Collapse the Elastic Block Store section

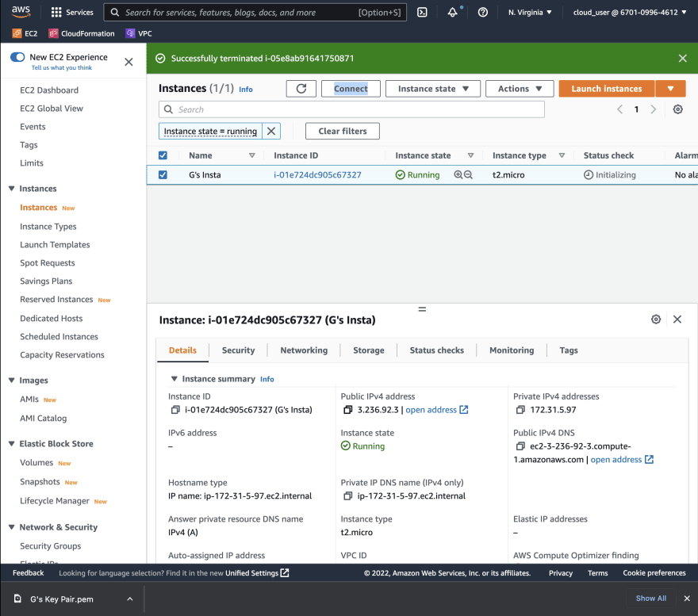12,444
